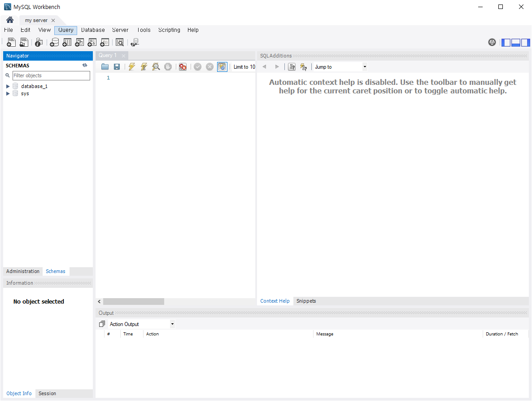Open the View menu

pyautogui.click(x=44, y=30)
